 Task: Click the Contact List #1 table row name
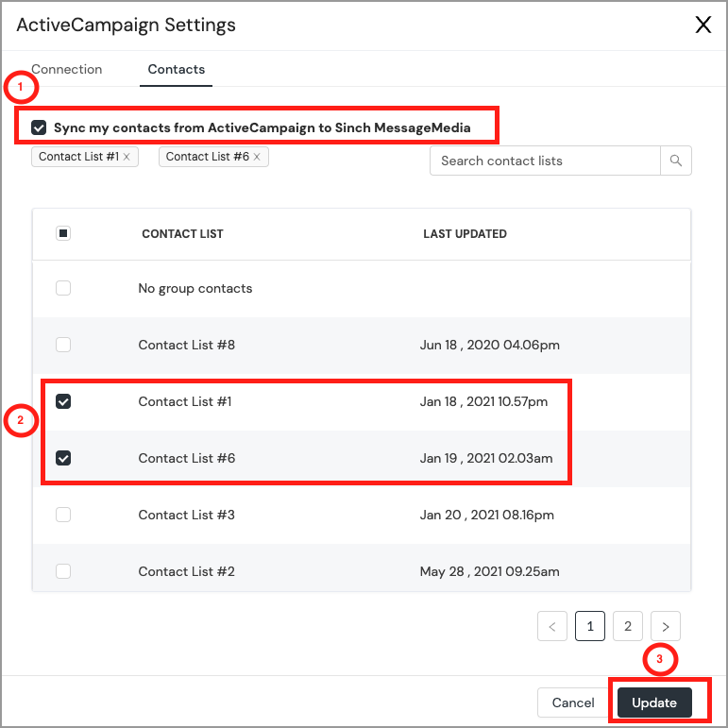click(x=185, y=401)
